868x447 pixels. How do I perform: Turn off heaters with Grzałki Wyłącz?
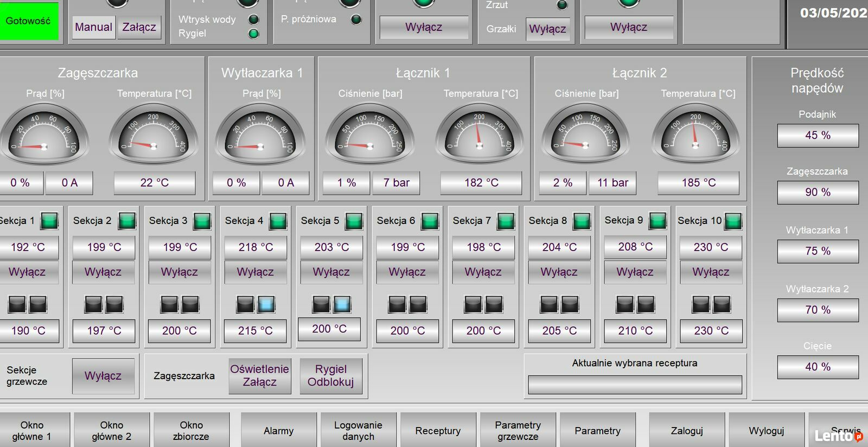coord(547,29)
